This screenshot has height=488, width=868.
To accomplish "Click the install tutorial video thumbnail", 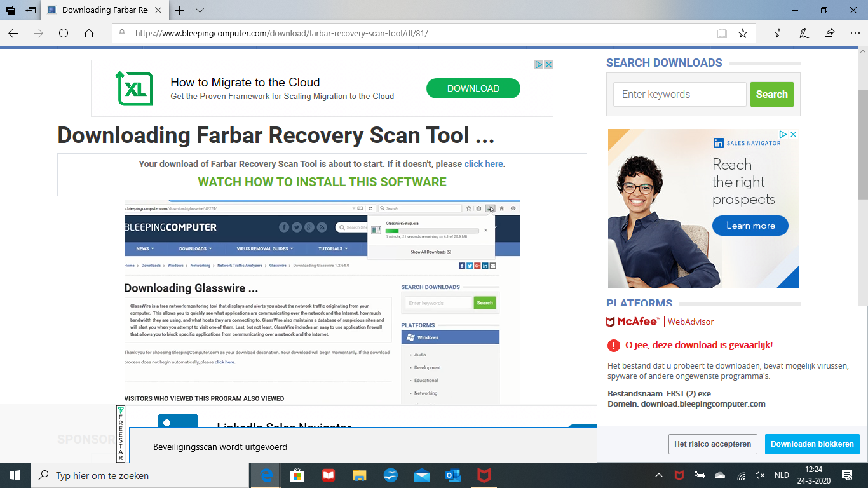I will tap(322, 302).
